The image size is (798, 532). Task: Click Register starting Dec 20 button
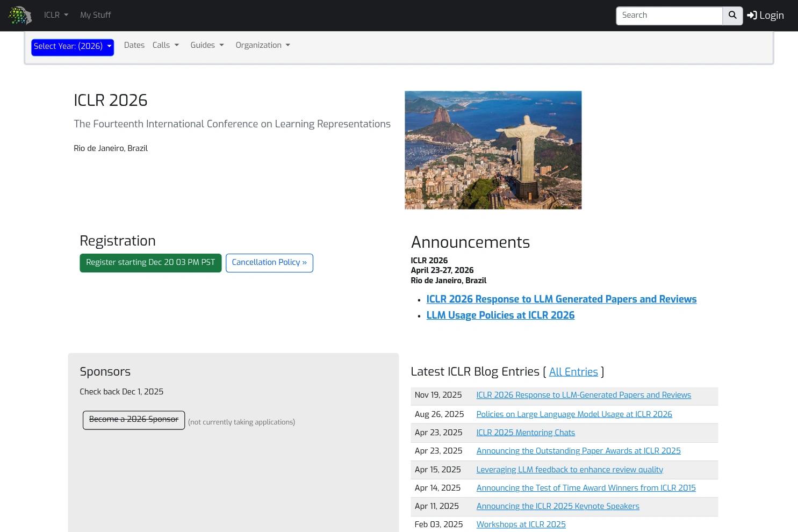point(150,263)
